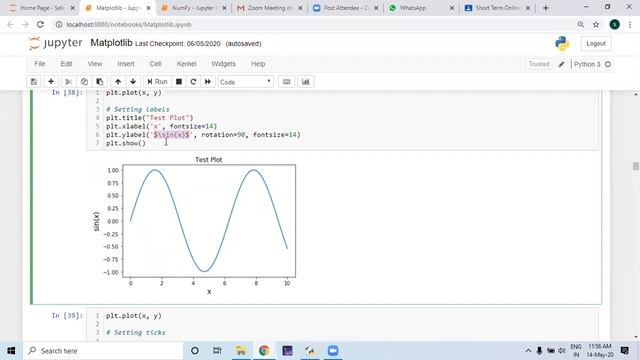The image size is (640, 360).
Task: Open the File menu
Action: tap(40, 64)
